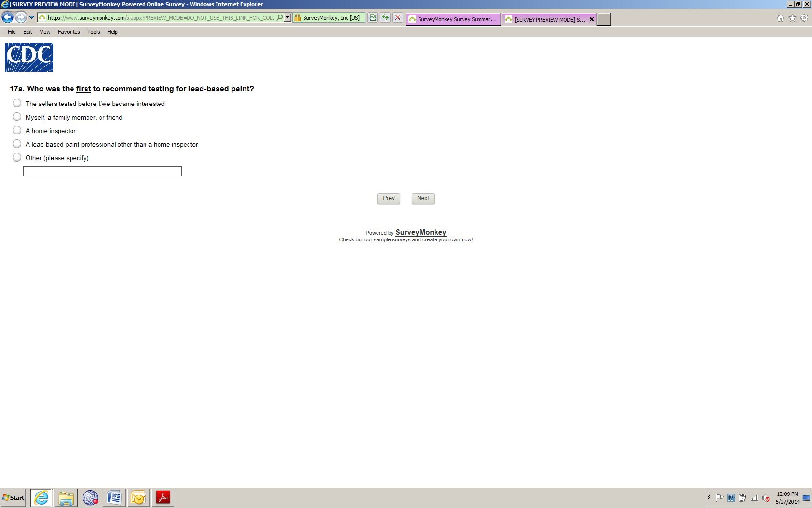Click the address bar URL field
Image resolution: width=812 pixels, height=508 pixels.
pyautogui.click(x=161, y=18)
